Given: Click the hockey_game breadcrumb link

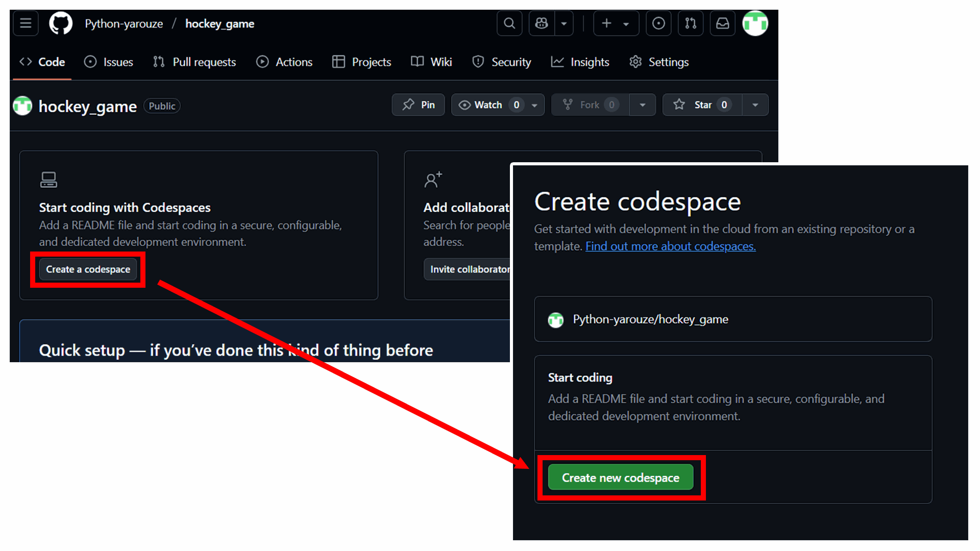Looking at the screenshot, I should tap(219, 24).
